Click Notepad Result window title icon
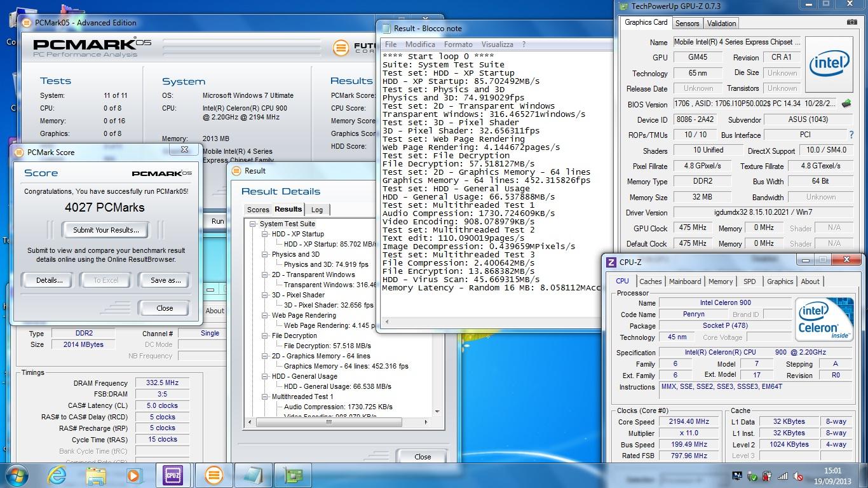868x488 pixels. 385,28
